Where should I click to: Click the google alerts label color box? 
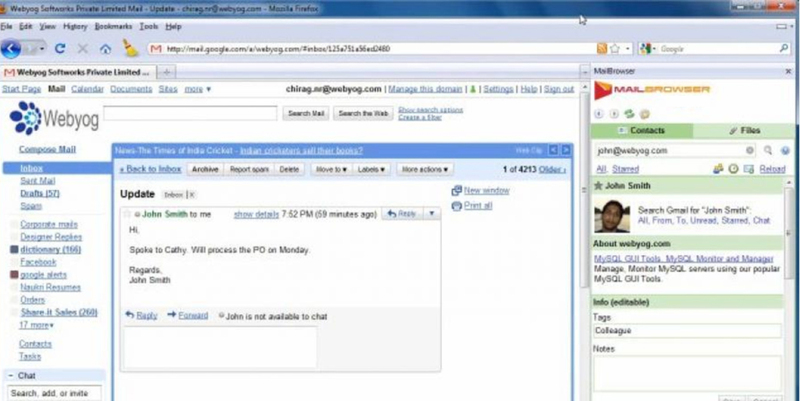click(14, 275)
